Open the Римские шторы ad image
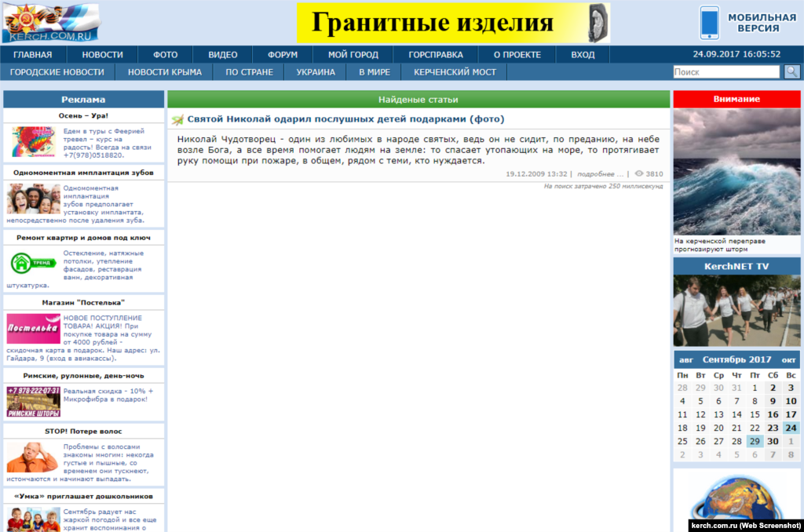Screen dimensions: 804x532 [x=33, y=402]
